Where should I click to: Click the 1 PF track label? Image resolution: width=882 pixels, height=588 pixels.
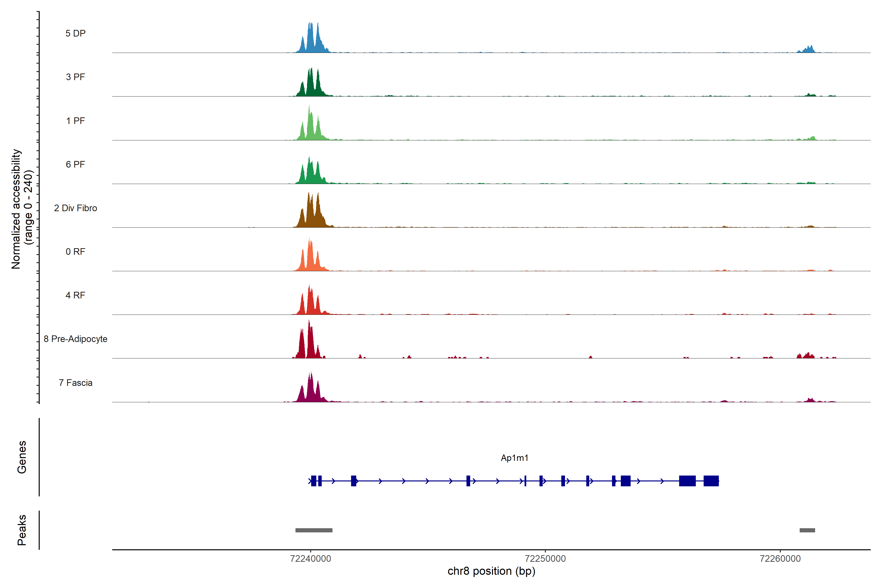(75, 121)
